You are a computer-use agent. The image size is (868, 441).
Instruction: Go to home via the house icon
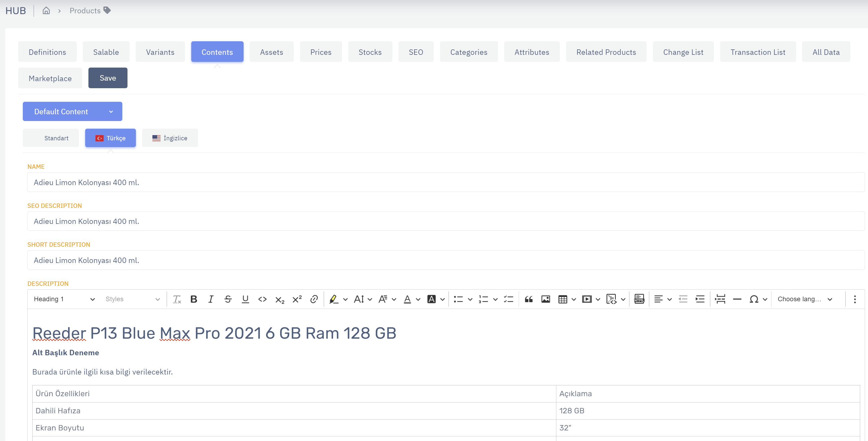(46, 11)
